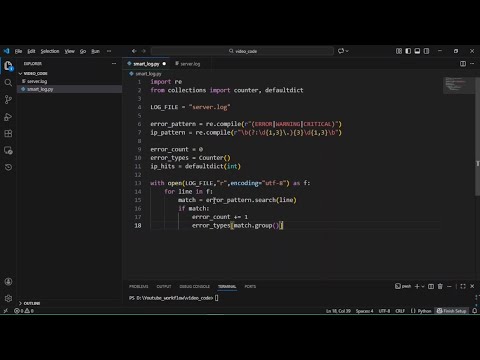Open the Extensions view
This screenshot has height=360, width=480.
[x=8, y=134]
